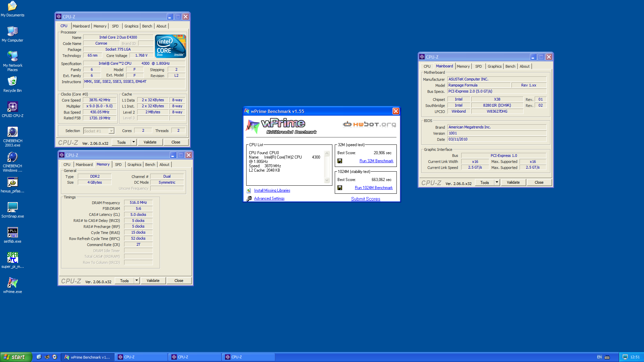This screenshot has height=362, width=644.
Task: Launch ScrnSnap.exe desktop icon
Action: 12,210
